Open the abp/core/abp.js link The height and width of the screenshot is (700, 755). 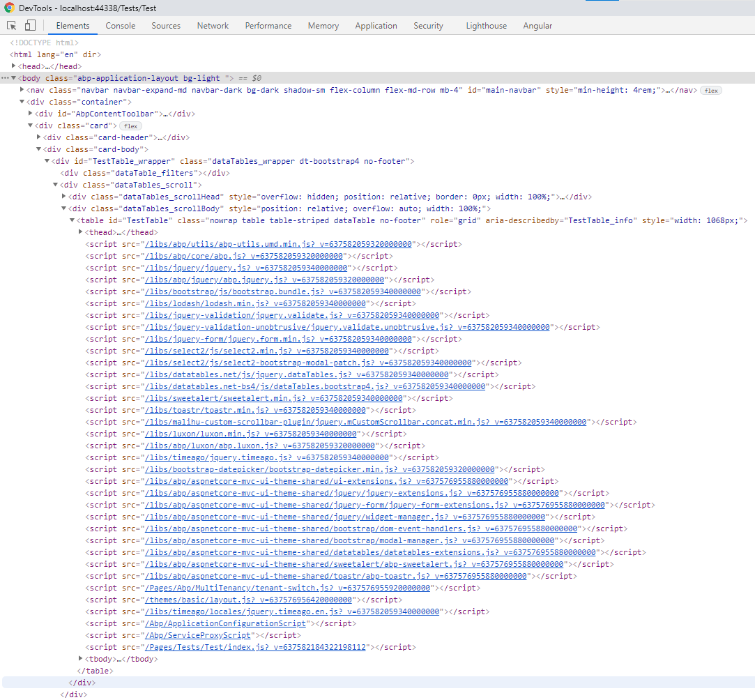[243, 256]
